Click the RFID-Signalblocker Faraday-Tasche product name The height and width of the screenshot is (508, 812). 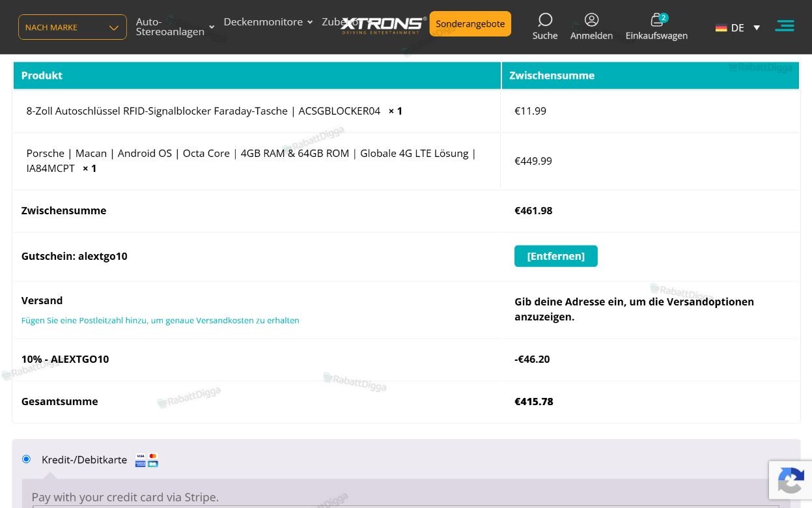(203, 111)
